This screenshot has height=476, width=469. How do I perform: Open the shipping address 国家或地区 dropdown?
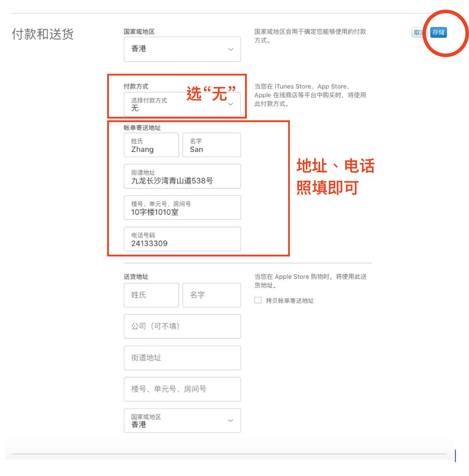point(182,420)
